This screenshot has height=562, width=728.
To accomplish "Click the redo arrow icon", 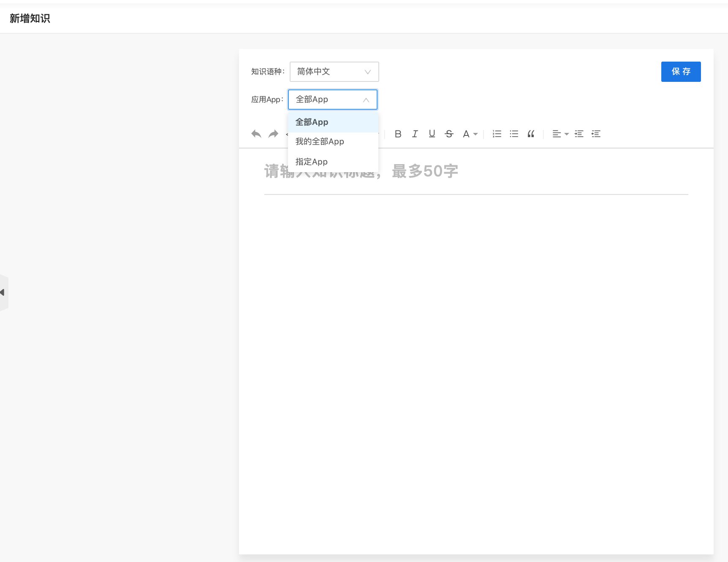I will click(274, 134).
